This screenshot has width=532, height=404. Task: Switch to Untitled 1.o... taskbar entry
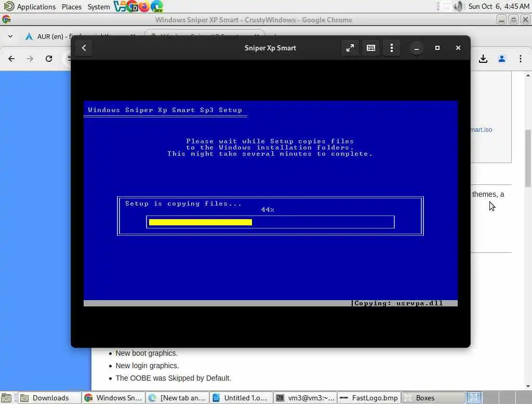(x=241, y=398)
